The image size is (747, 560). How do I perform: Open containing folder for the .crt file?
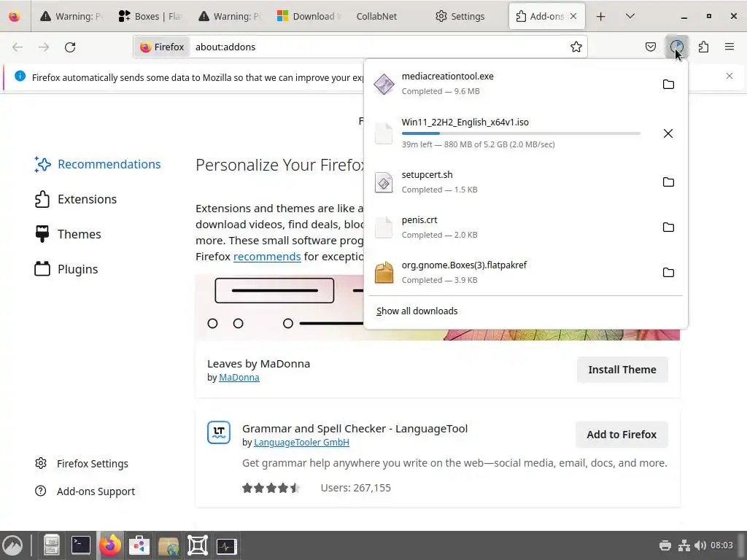click(668, 227)
